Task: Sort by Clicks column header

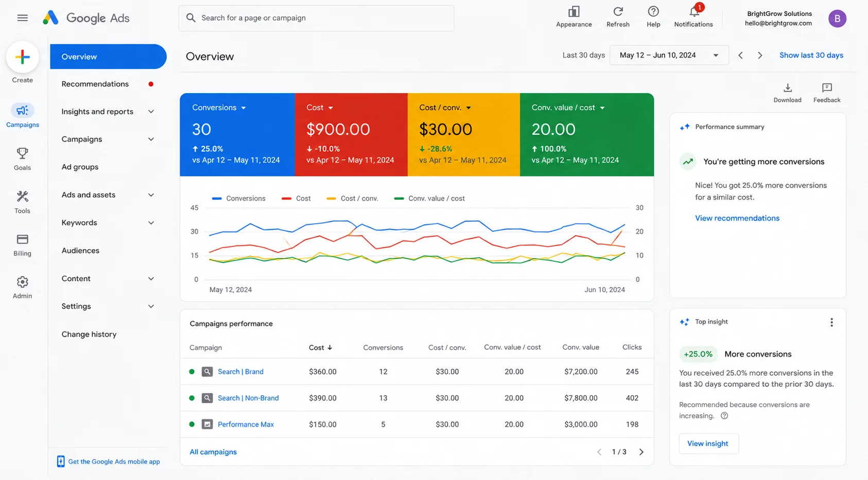Action: 632,347
